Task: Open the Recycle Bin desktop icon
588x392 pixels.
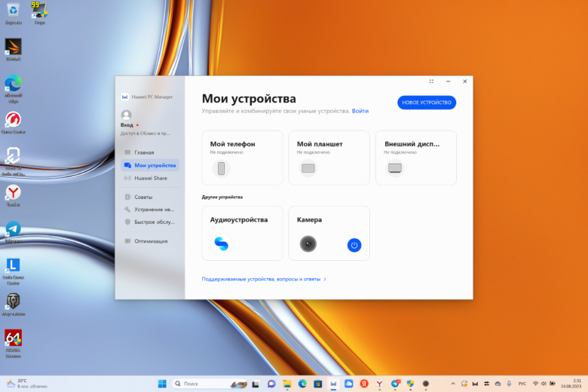Action: [x=13, y=13]
